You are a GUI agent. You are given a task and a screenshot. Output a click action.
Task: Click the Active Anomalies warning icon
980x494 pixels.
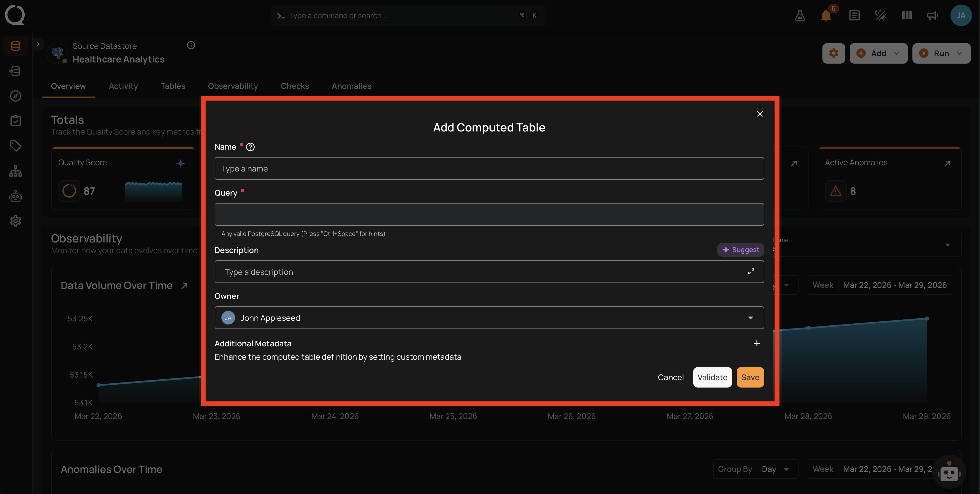tap(835, 191)
